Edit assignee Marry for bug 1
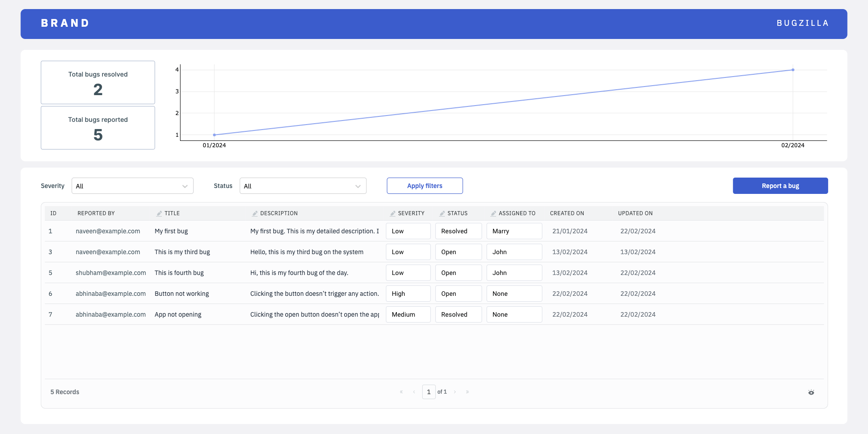The image size is (868, 434). 514,231
